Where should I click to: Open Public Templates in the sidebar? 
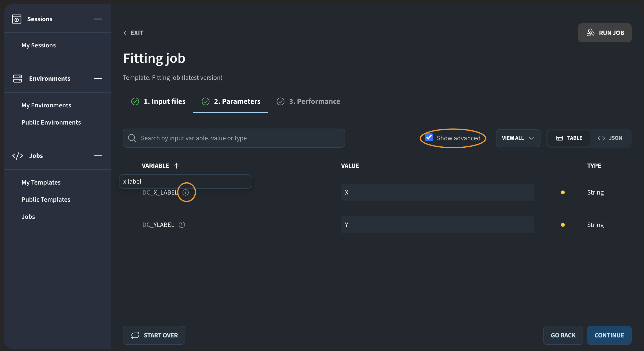click(46, 199)
